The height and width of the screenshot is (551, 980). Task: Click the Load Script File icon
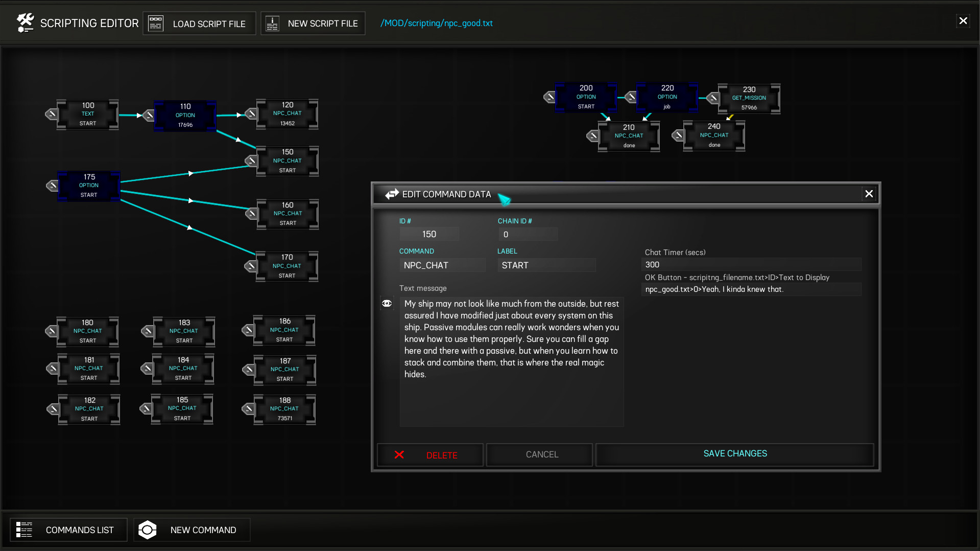point(155,23)
